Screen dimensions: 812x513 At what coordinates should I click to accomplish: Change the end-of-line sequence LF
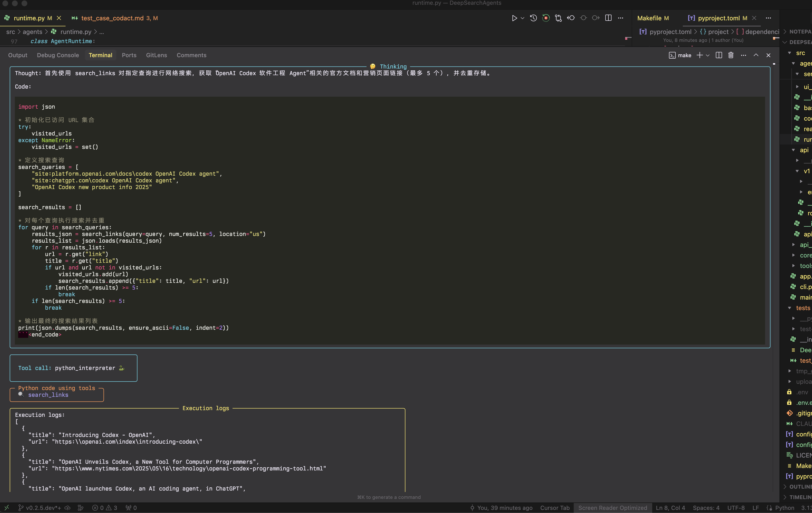click(x=756, y=507)
